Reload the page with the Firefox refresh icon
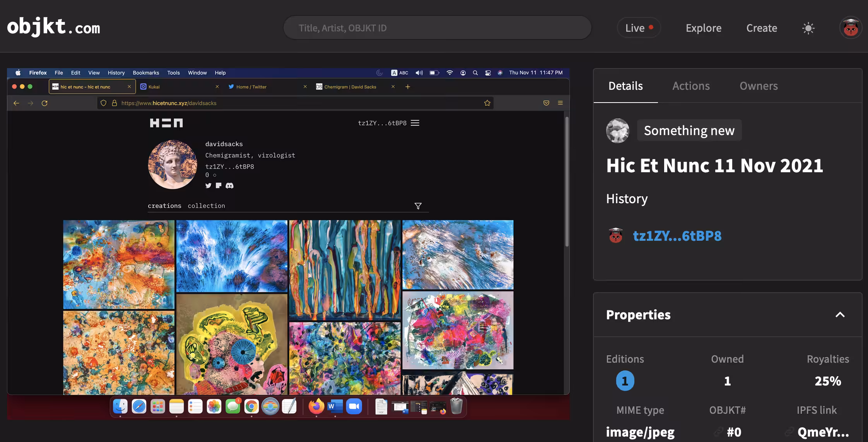 44,103
